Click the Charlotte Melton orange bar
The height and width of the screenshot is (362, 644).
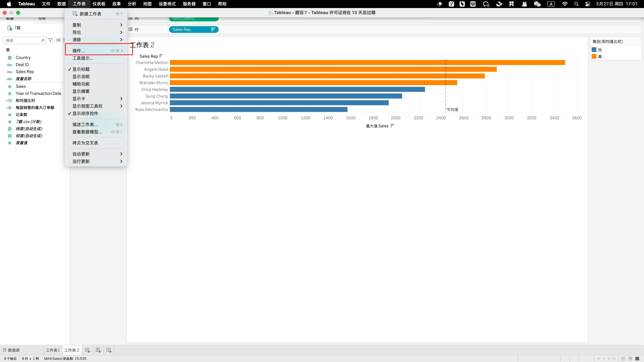(x=367, y=63)
